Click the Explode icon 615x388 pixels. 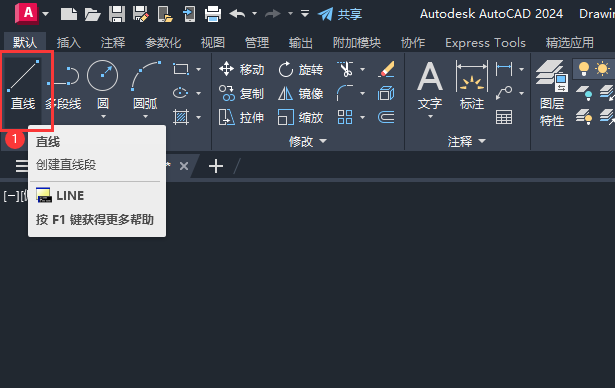pyautogui.click(x=386, y=93)
